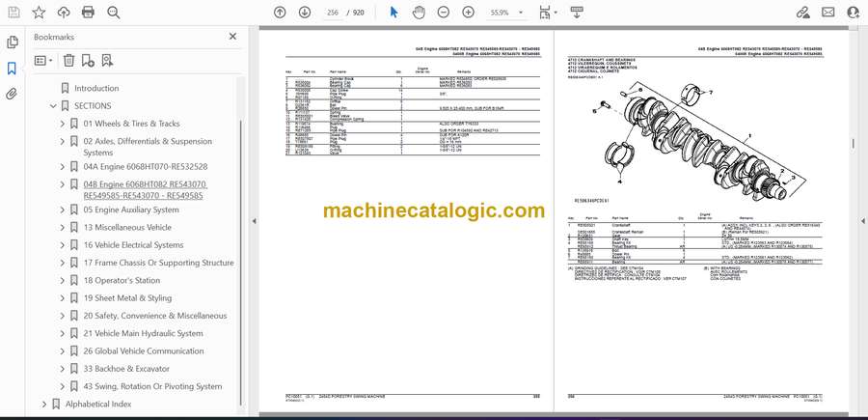Expand 13 Miscellaneous Vehicle

62,227
